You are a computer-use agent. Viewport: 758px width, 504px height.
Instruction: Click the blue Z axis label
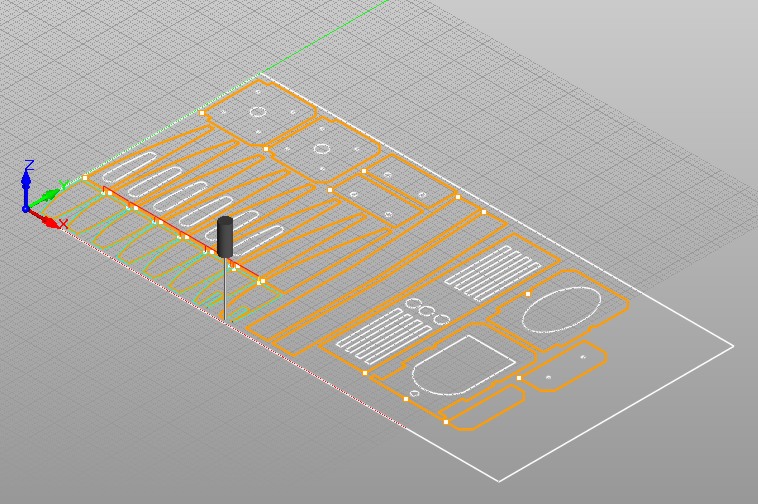point(30,166)
